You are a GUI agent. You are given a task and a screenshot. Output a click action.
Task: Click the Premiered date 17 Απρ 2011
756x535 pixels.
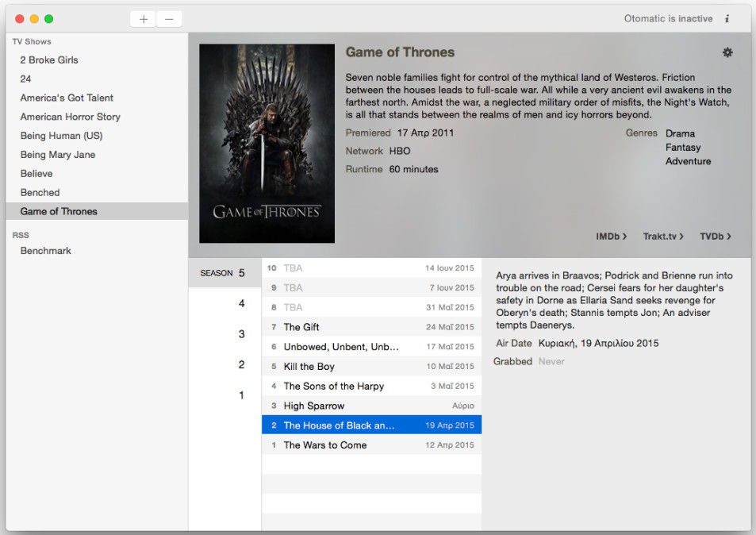pos(425,133)
